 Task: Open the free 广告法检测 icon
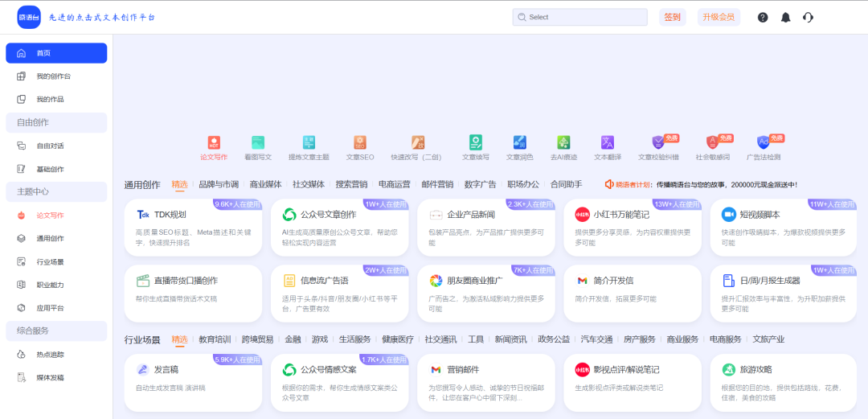pos(764,142)
